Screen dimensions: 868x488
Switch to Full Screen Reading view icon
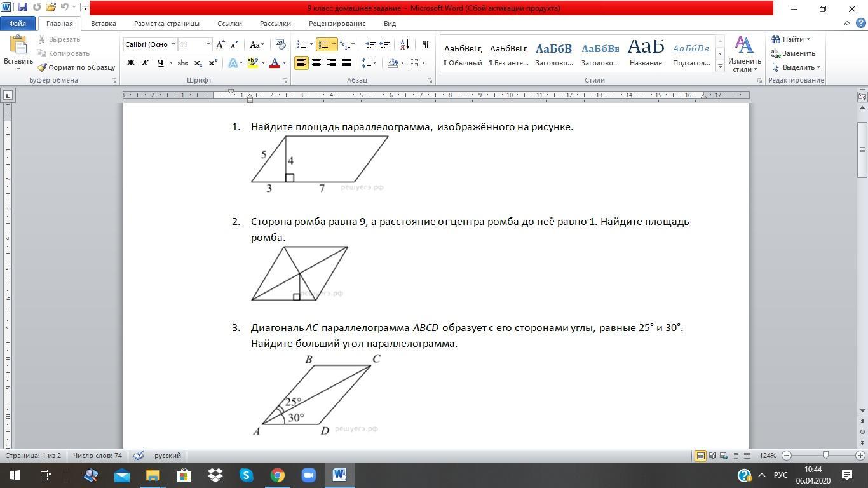pos(712,456)
